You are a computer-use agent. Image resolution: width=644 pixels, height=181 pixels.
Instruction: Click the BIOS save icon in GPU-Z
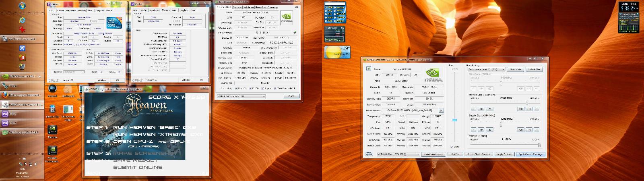coord(294,32)
